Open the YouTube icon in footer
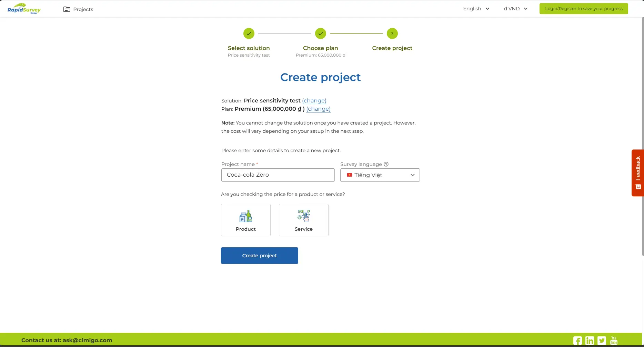Screen dimensions: 644x347 (614, 340)
